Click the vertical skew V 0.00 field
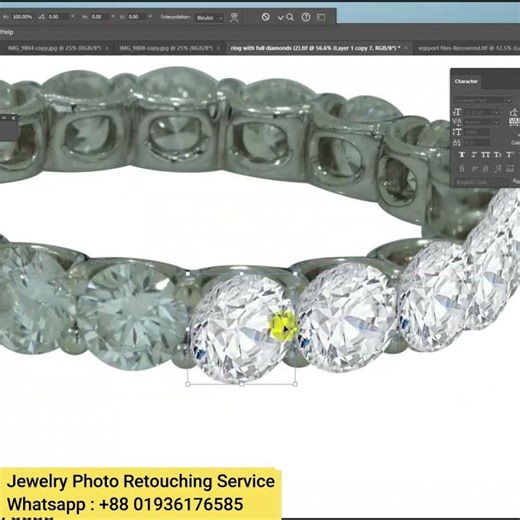The width and height of the screenshot is (520, 520). 137,16
